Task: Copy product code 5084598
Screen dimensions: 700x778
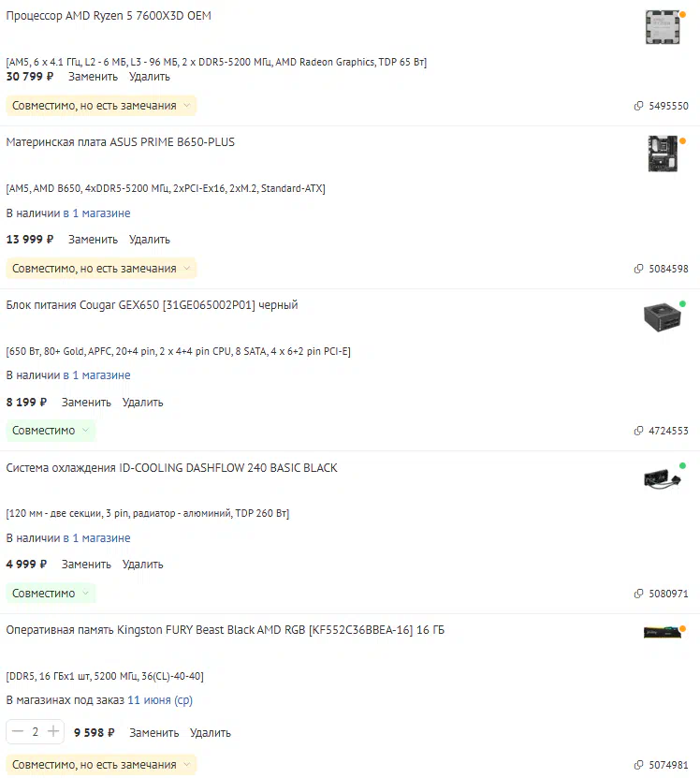Action: [661, 269]
